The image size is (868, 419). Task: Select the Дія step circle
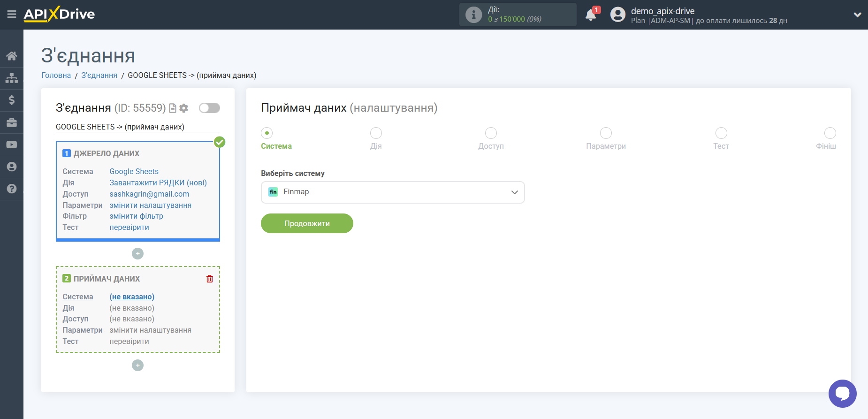[x=376, y=133]
